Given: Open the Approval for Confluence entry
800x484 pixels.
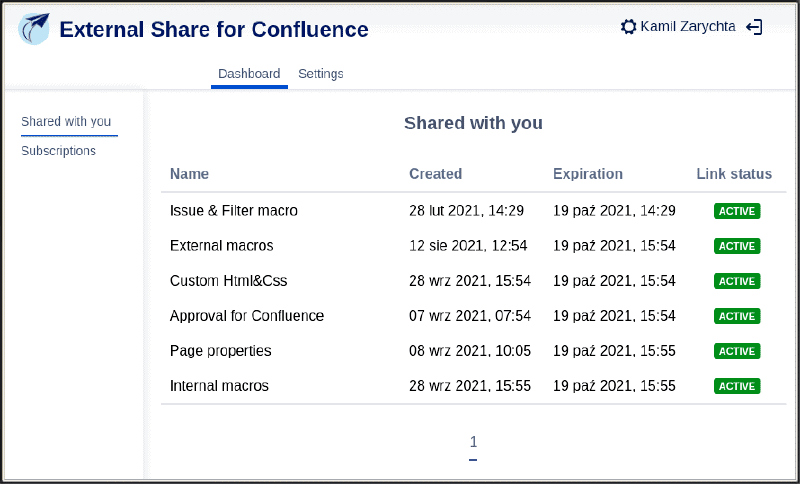Looking at the screenshot, I should 247,316.
